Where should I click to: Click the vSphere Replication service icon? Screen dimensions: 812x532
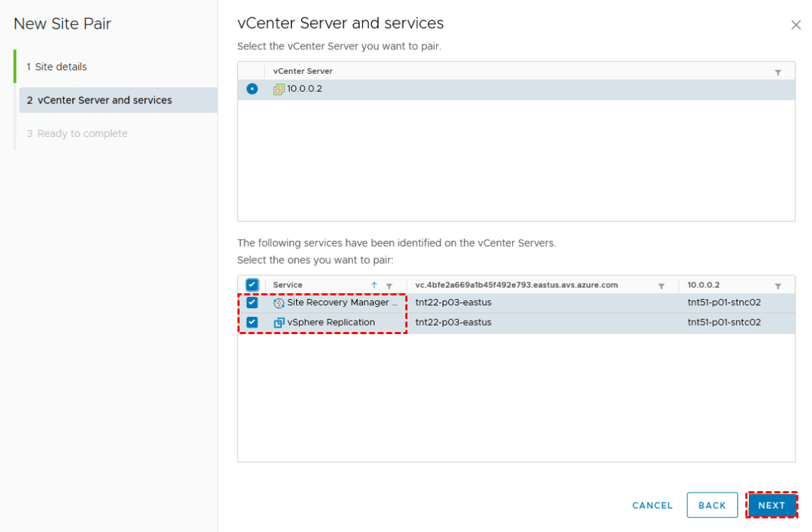click(279, 323)
